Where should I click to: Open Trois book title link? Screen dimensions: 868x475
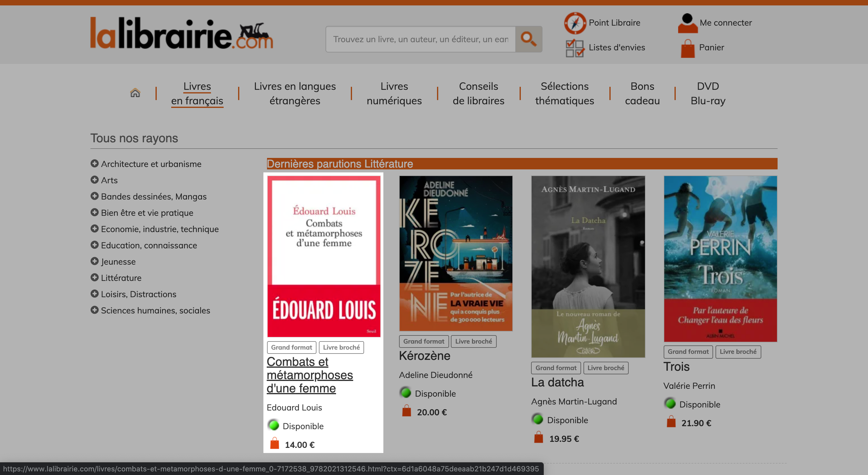click(676, 366)
